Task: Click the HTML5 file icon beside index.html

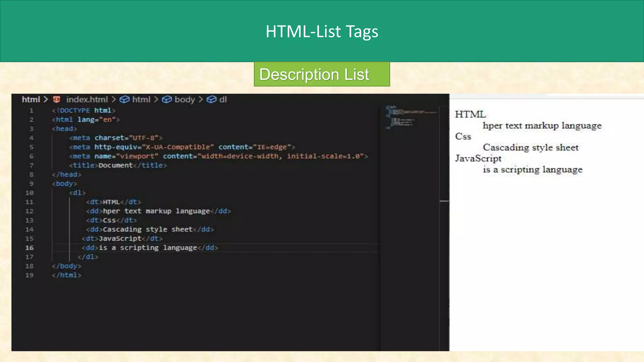Action: tap(57, 100)
